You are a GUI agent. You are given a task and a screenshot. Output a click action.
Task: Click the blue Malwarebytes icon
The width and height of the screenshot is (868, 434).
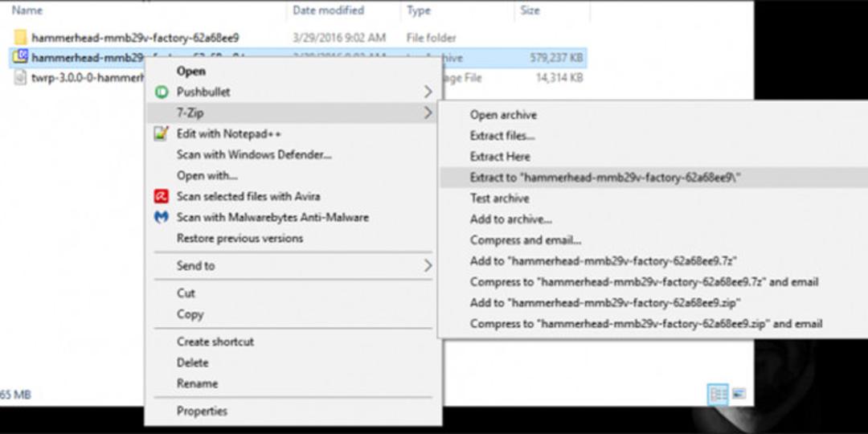tap(161, 218)
